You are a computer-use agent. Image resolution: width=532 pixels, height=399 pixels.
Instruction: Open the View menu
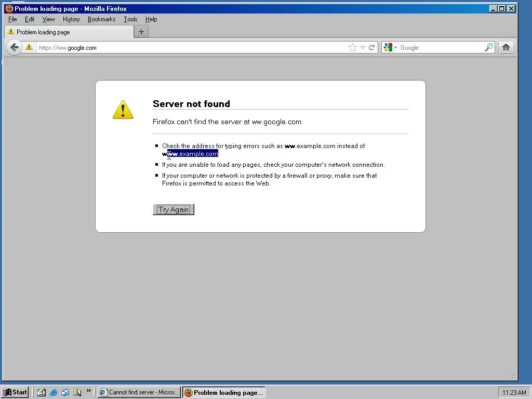click(x=48, y=19)
